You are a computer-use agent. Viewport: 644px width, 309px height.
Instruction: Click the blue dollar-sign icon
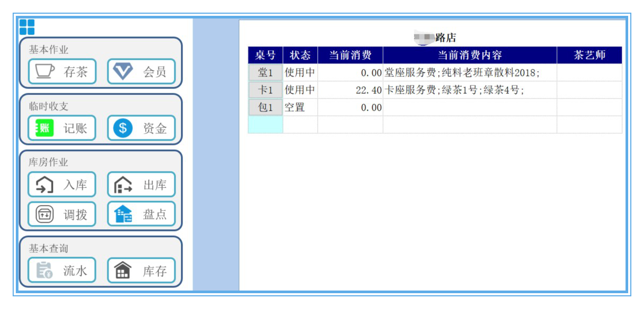(123, 128)
